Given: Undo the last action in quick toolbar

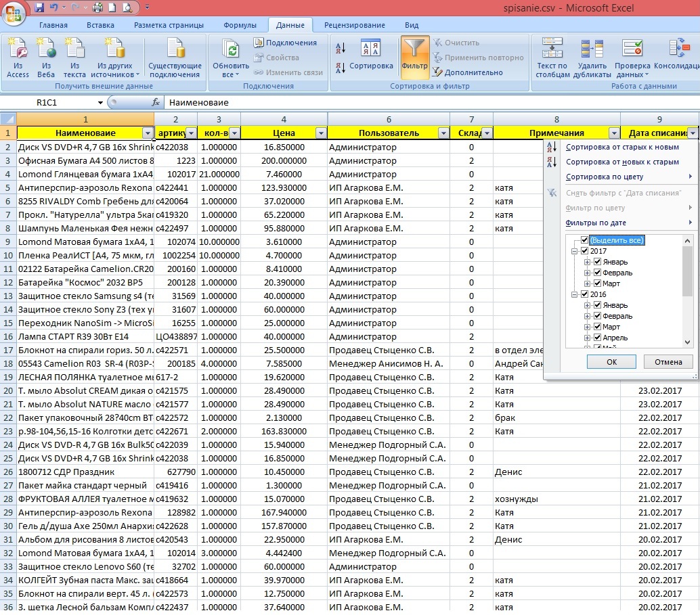Looking at the screenshot, I should [54, 7].
